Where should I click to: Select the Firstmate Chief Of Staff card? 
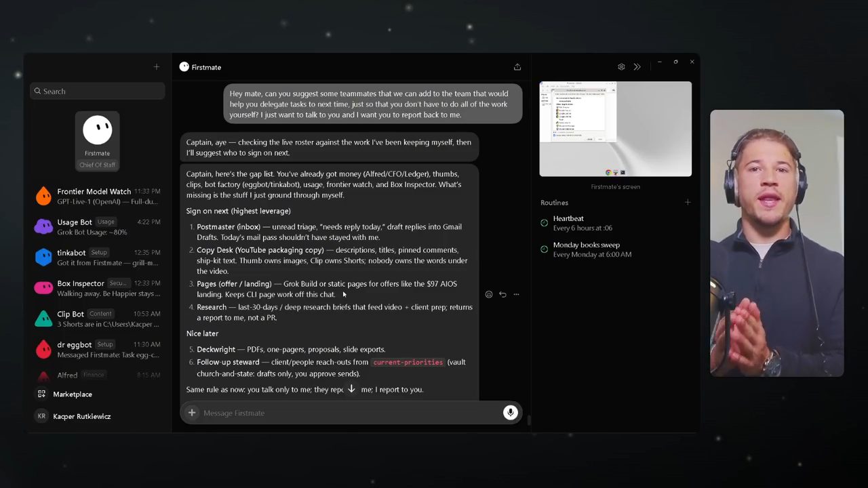97,141
